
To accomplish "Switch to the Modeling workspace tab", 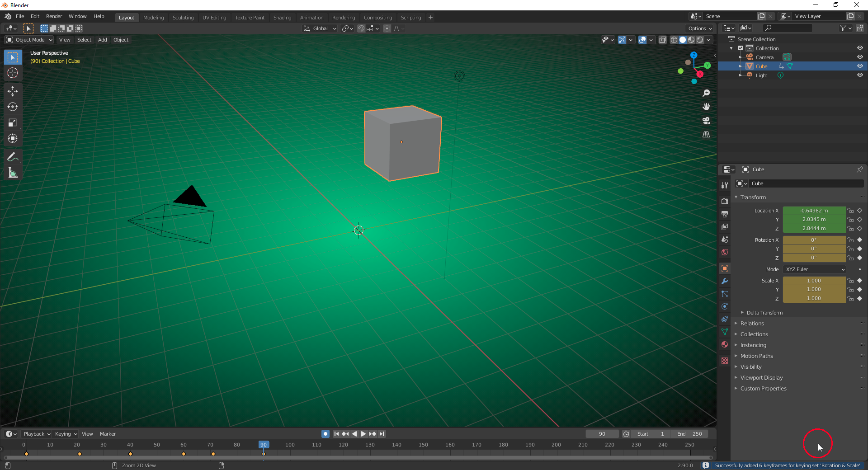I will coord(154,18).
